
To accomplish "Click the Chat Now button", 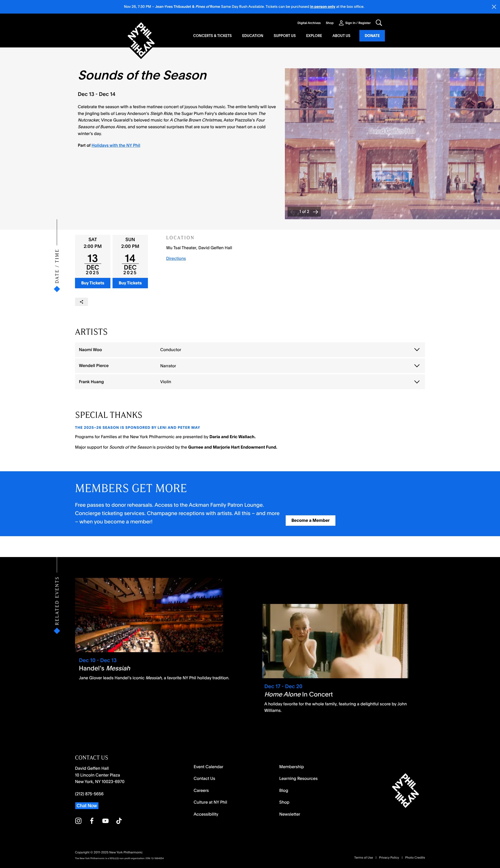I will pyautogui.click(x=87, y=805).
